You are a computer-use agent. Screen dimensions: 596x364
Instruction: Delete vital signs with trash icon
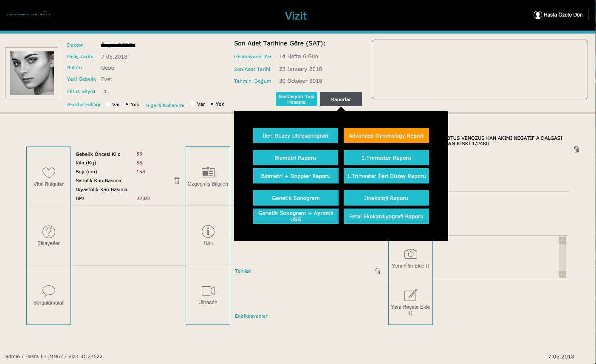(177, 181)
